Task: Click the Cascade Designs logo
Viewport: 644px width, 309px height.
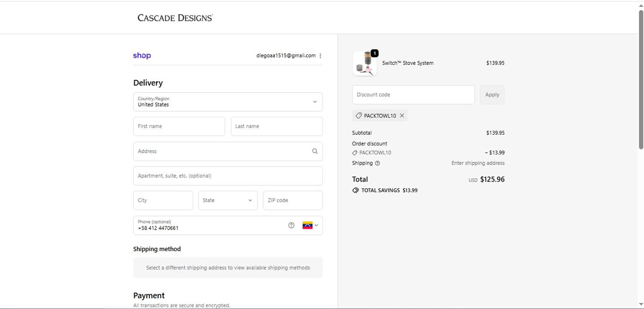Action: pos(175,18)
